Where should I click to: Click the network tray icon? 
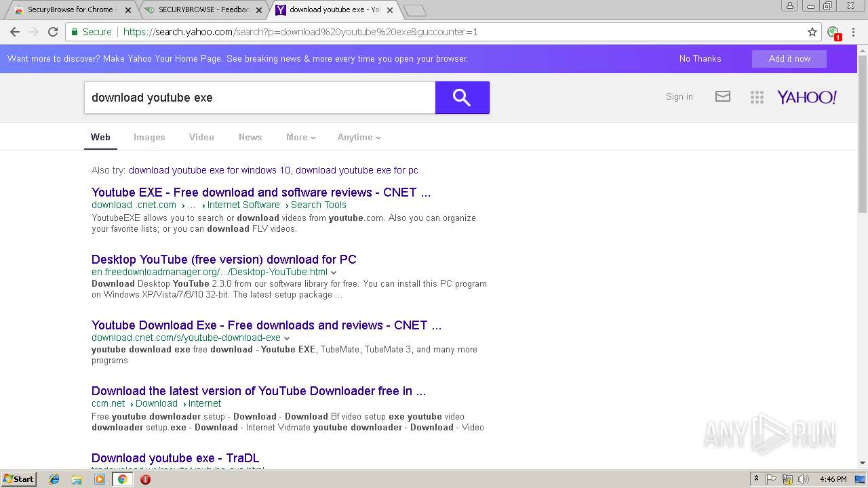[787, 479]
